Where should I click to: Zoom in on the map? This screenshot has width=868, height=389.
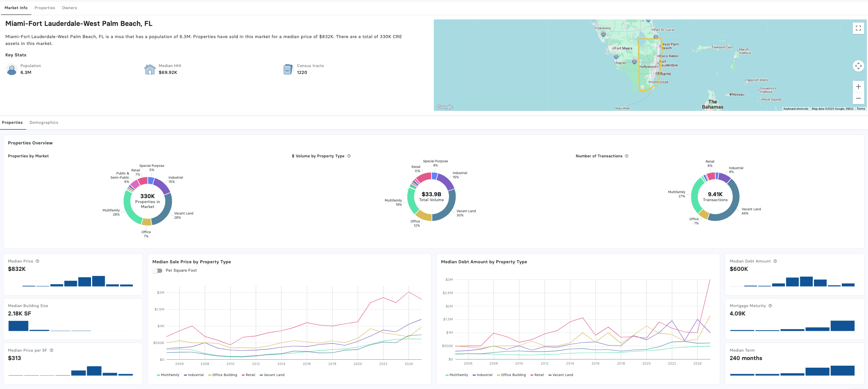click(858, 87)
